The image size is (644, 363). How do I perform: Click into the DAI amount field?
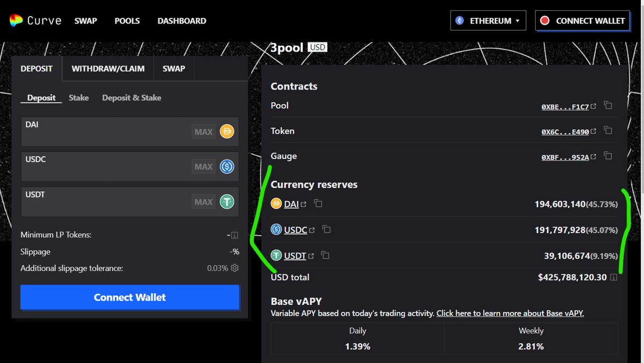pyautogui.click(x=105, y=136)
